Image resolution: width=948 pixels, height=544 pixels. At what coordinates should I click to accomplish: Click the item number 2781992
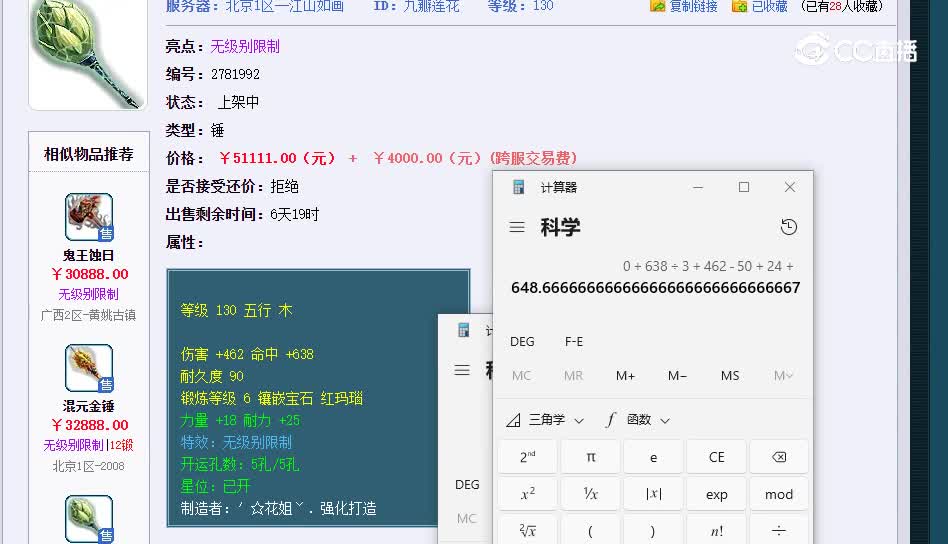(x=235, y=74)
